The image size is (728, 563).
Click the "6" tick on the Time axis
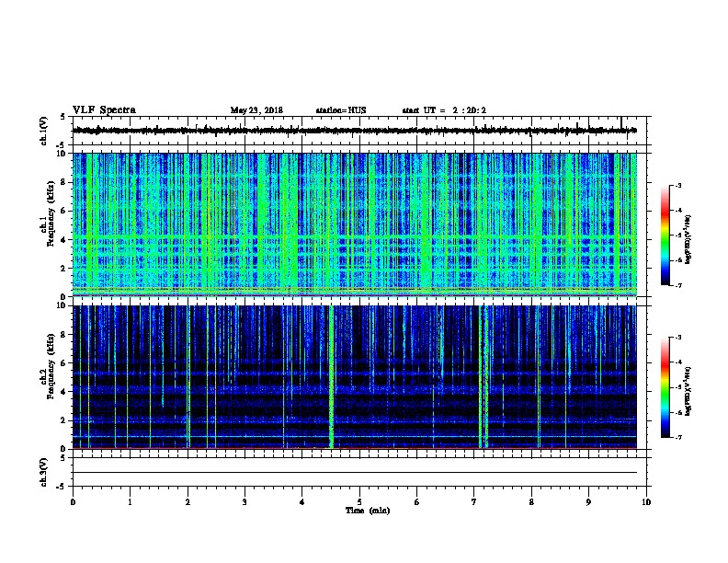(416, 502)
